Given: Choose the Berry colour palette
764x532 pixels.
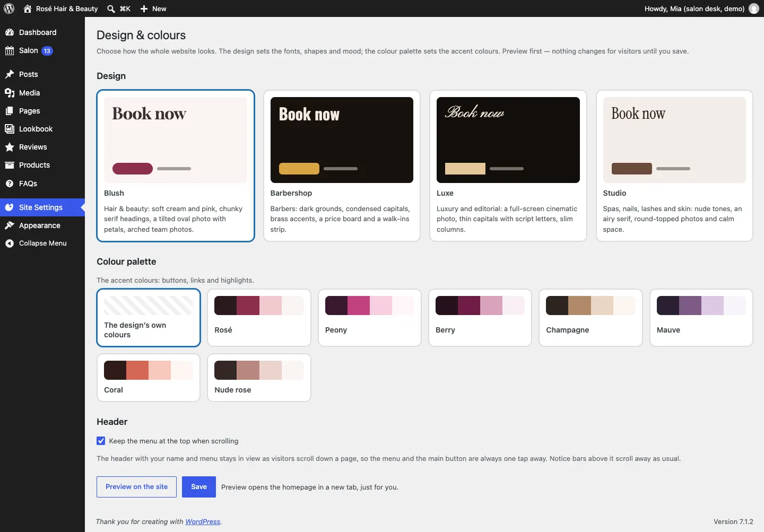Looking at the screenshot, I should pyautogui.click(x=480, y=318).
